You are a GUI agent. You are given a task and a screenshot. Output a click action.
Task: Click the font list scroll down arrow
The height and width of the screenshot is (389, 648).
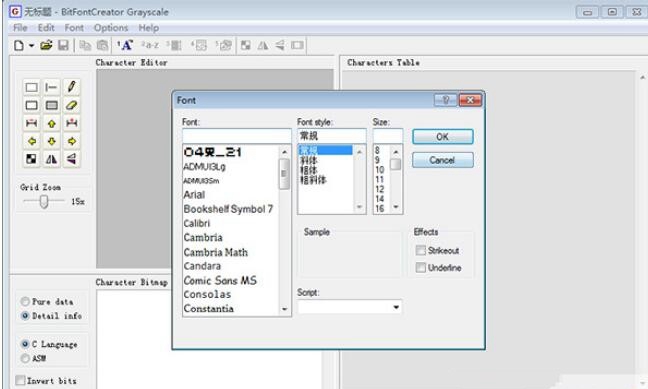point(284,309)
